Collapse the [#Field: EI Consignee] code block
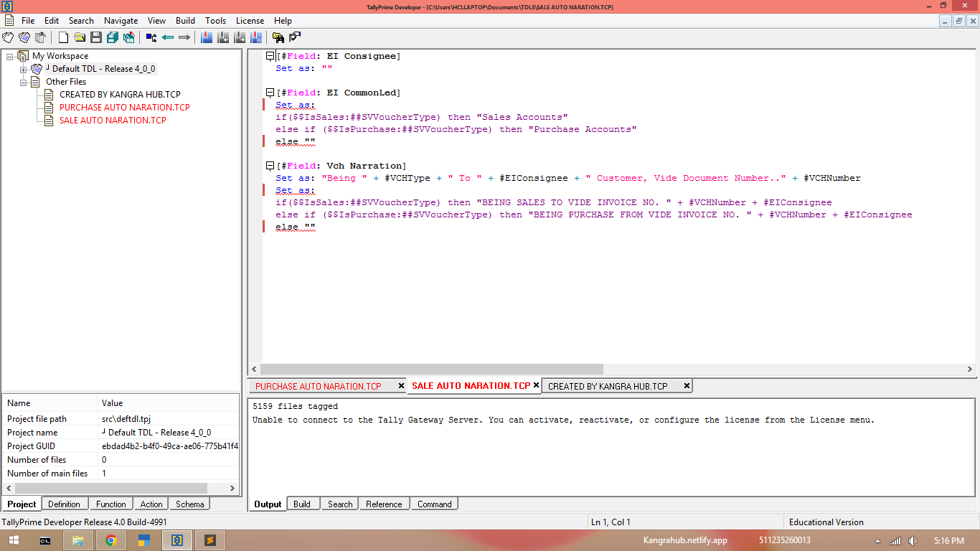The image size is (980, 551). (270, 56)
